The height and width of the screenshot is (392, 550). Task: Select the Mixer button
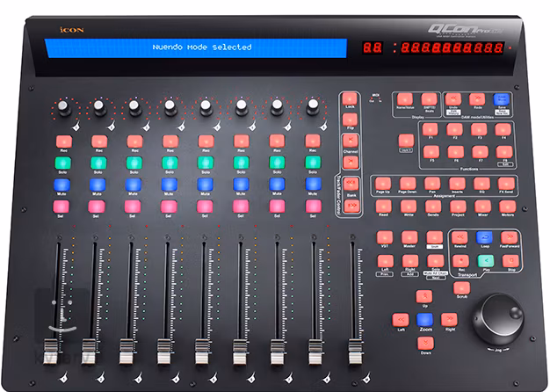[x=482, y=207]
